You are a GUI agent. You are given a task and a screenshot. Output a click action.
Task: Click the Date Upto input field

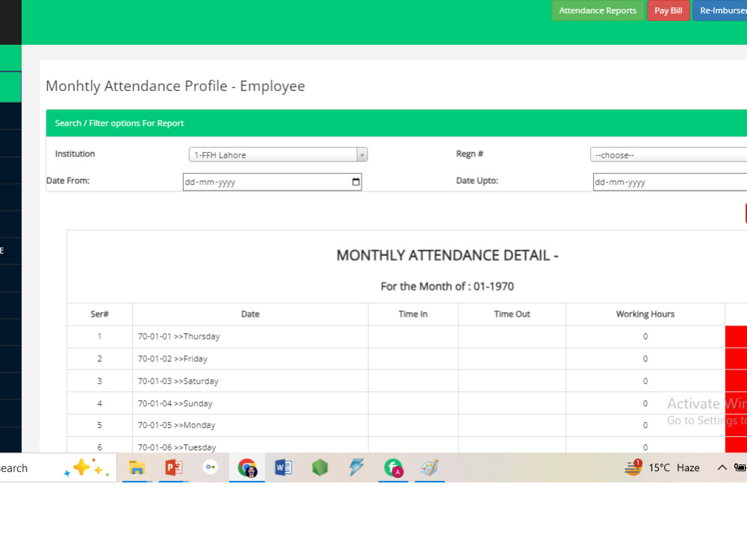(x=670, y=182)
